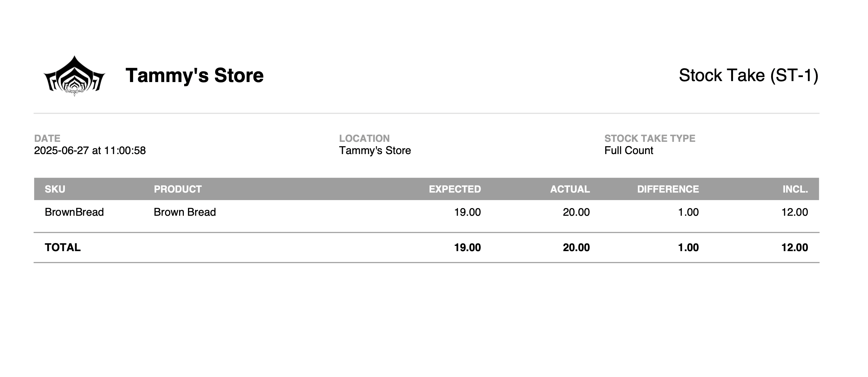Select the date 2025-06-27 at 11:00:58
This screenshot has width=868, height=377.
point(90,150)
